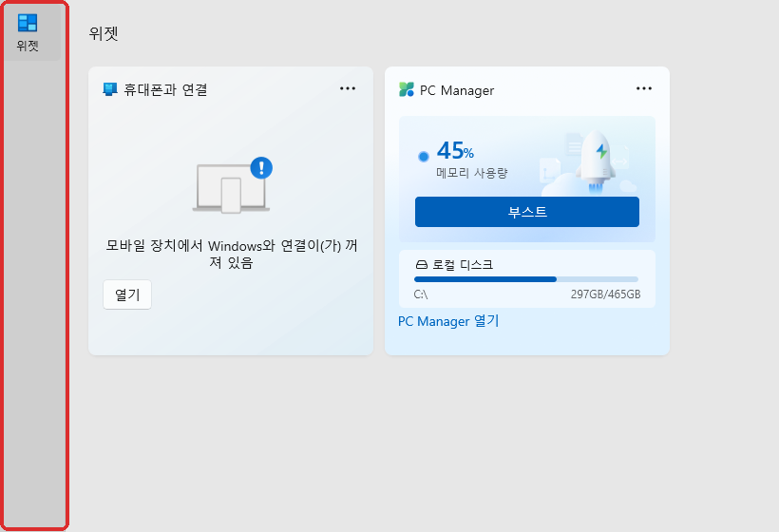Click the 45% memory usage value
Screen dimensions: 779x532
[x=455, y=150]
